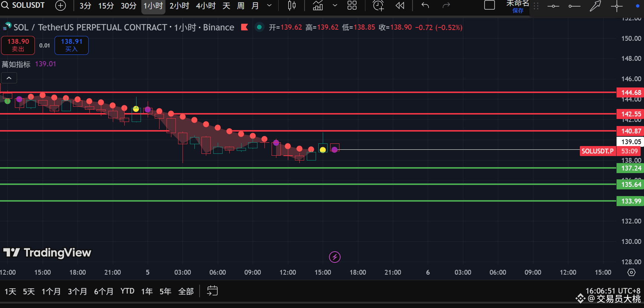Click the 保存 save layout button
The image size is (644, 308).
(518, 10)
